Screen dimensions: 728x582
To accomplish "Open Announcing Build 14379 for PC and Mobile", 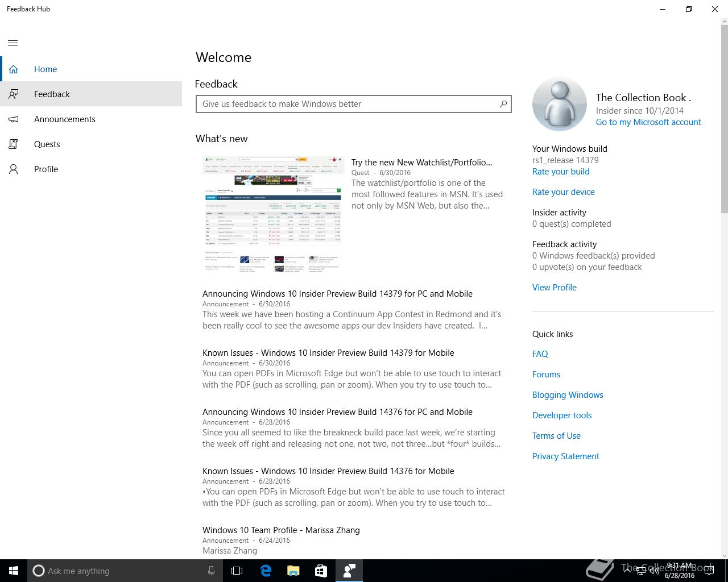I will pos(337,294).
